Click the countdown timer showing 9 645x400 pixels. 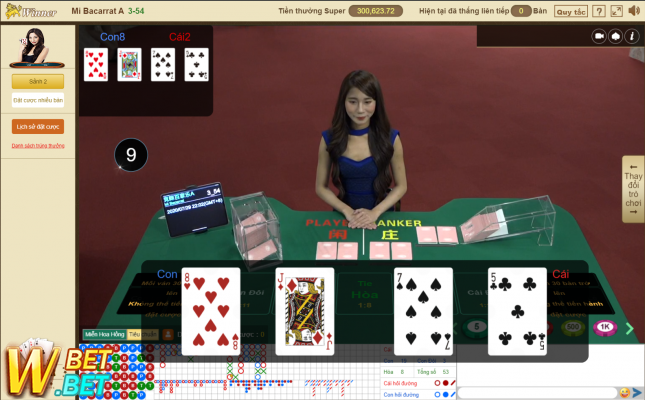pos(131,155)
